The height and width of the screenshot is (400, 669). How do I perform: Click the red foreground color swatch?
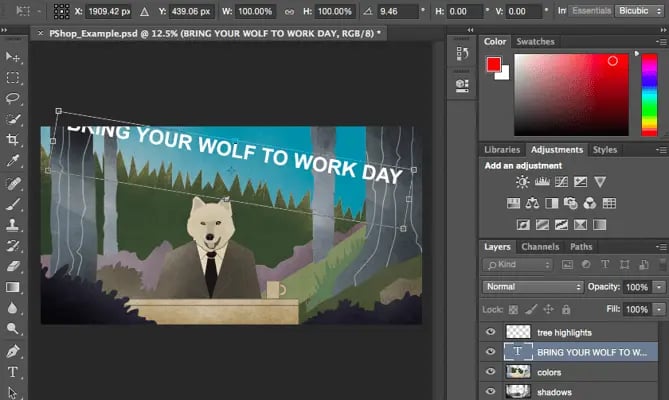tap(493, 64)
